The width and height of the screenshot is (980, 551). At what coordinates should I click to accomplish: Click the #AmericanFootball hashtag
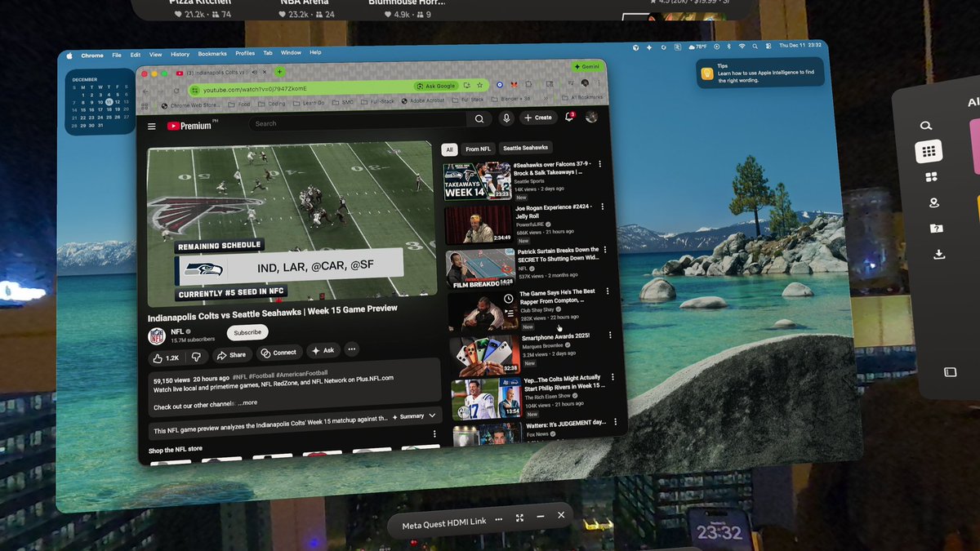[302, 375]
